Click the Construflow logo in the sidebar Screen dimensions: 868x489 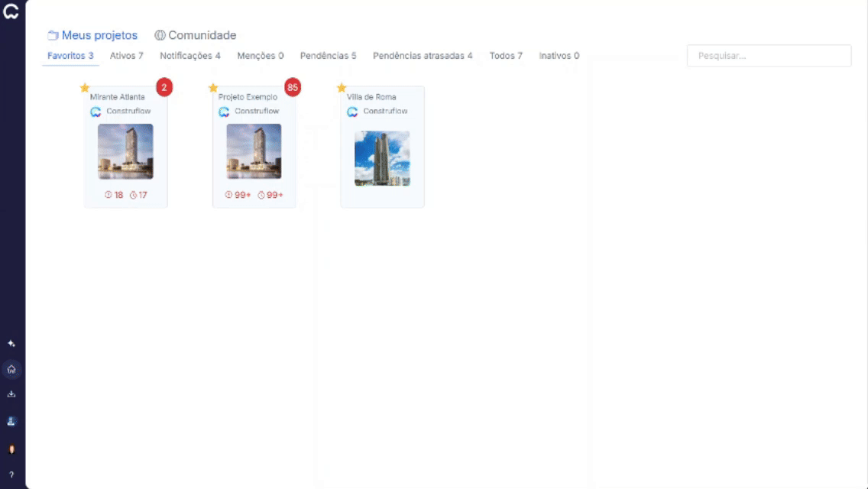click(x=11, y=11)
